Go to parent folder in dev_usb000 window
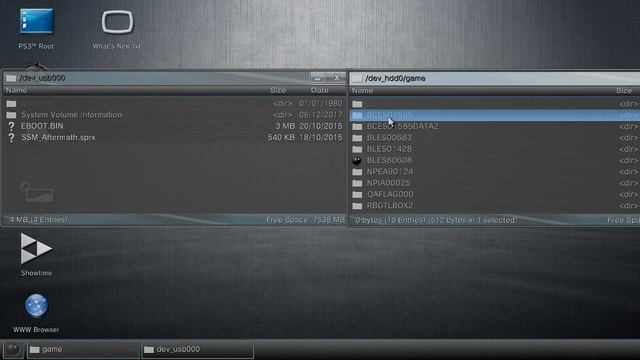The width and height of the screenshot is (640, 360). 175,104
